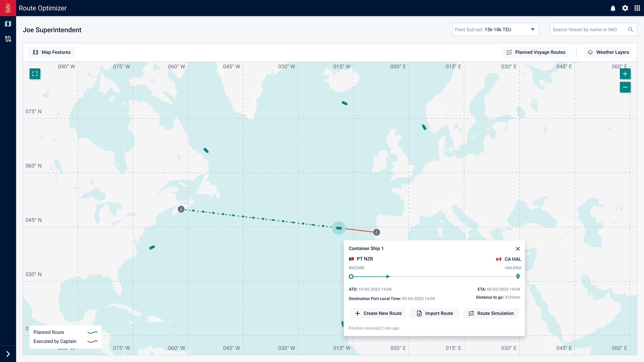Click the voyage progress arrow indicator
Screen dimensions: 644x362
point(388,276)
